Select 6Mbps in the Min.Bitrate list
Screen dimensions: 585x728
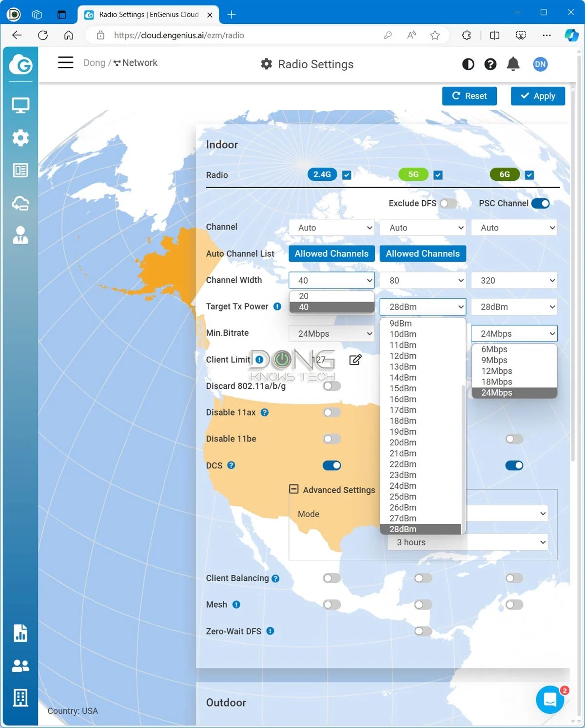coord(514,349)
